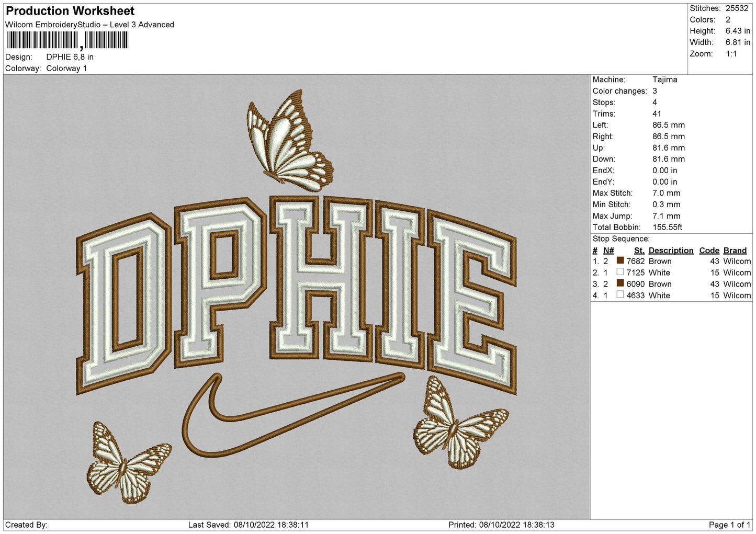The image size is (756, 534).
Task: Click the 'Description' column header
Action: pos(671,251)
